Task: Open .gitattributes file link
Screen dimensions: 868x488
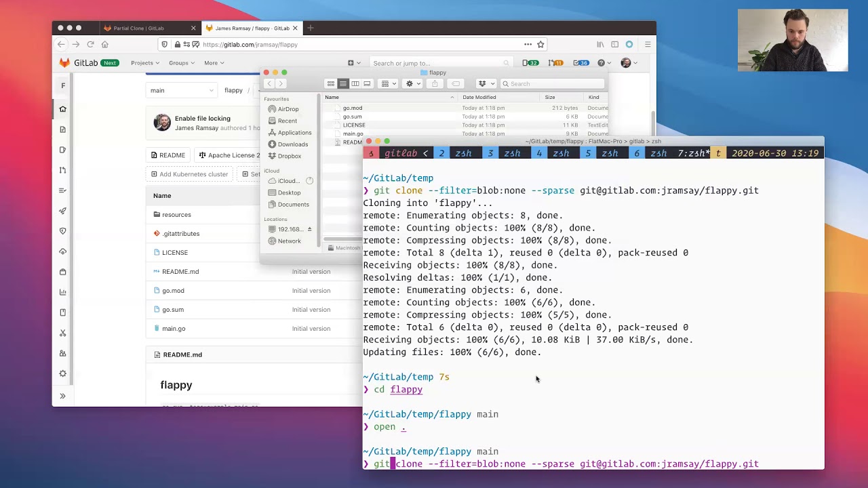Action: [x=181, y=234]
